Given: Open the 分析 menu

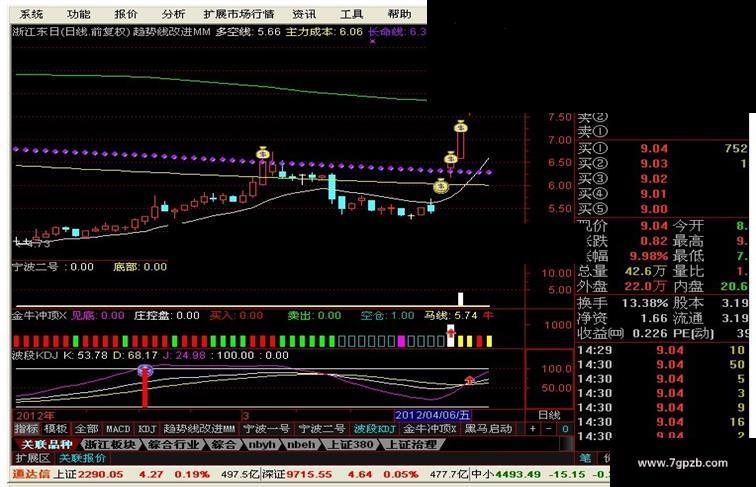Looking at the screenshot, I should [173, 14].
